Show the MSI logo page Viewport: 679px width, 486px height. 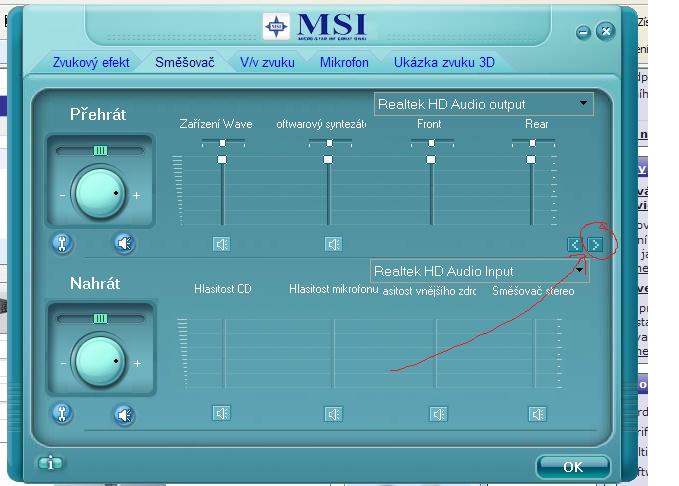(x=315, y=26)
